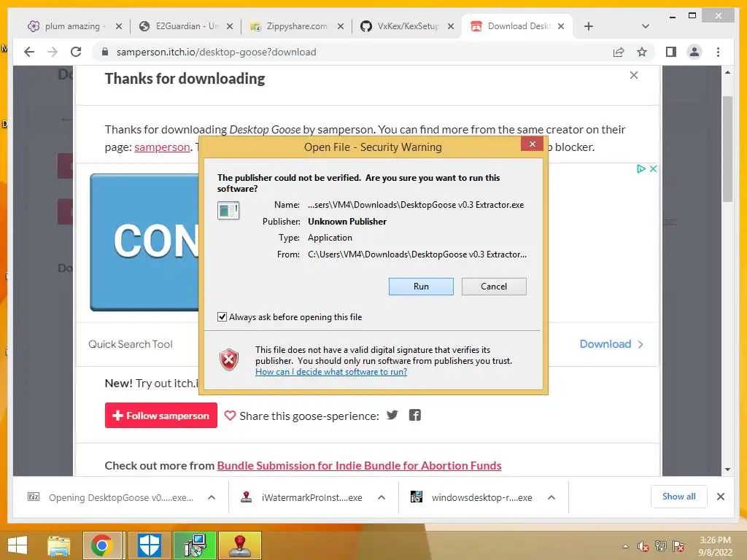
Task: Expand options for DesktopGoose download item
Action: (x=212, y=497)
